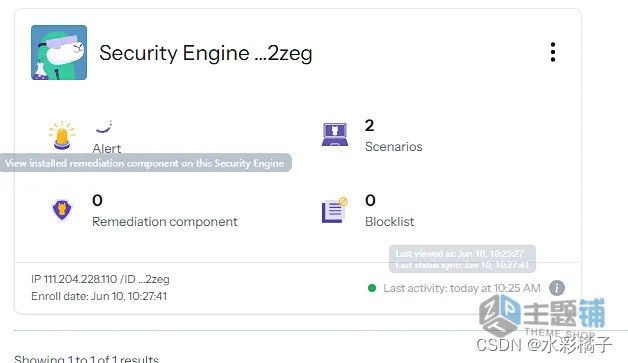The height and width of the screenshot is (363, 628).
Task: Click the Alert loading spinner
Action: click(x=104, y=126)
